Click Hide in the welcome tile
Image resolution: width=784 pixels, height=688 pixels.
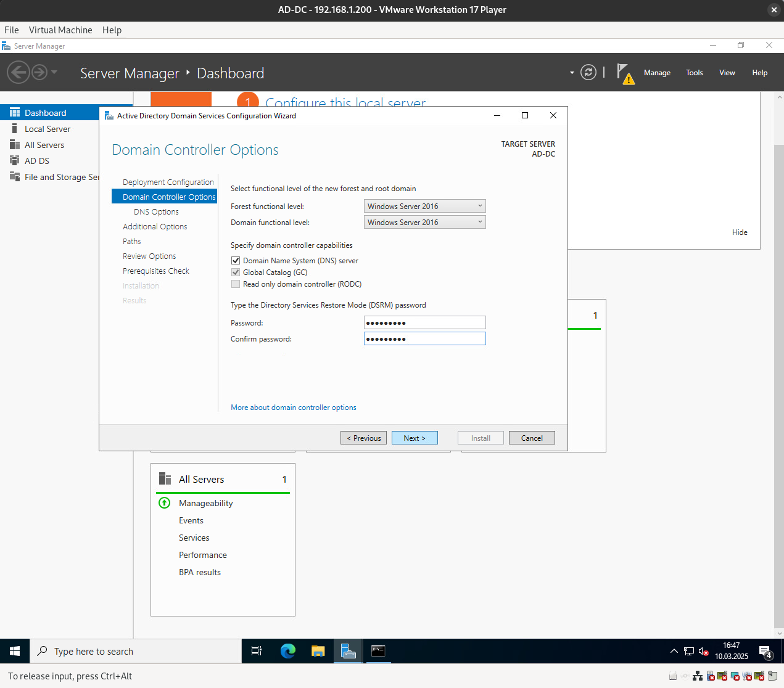[740, 232]
